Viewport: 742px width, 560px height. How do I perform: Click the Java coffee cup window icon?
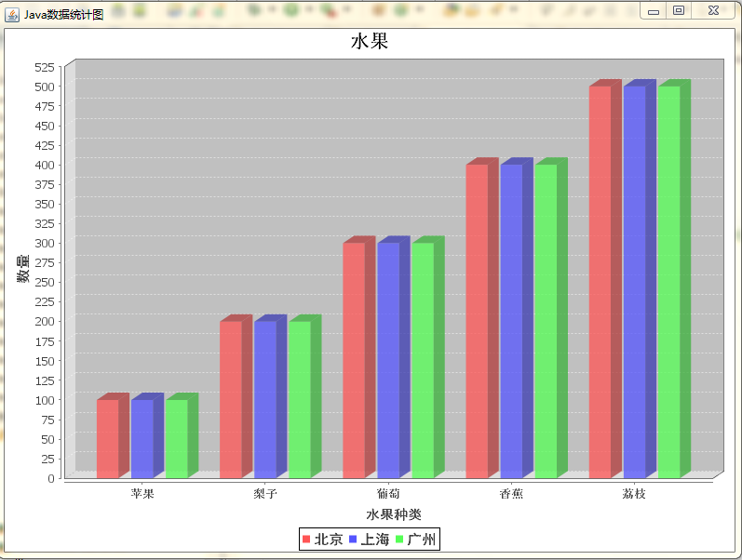tap(12, 15)
